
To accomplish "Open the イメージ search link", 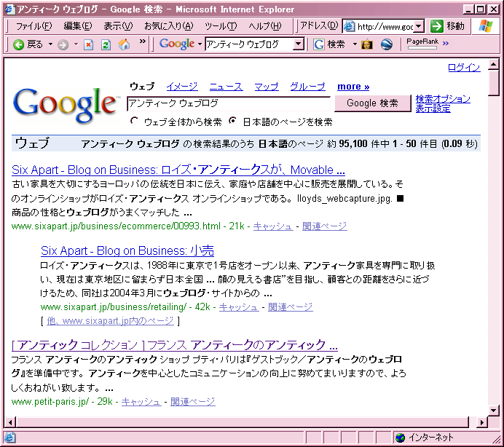I will [x=182, y=87].
